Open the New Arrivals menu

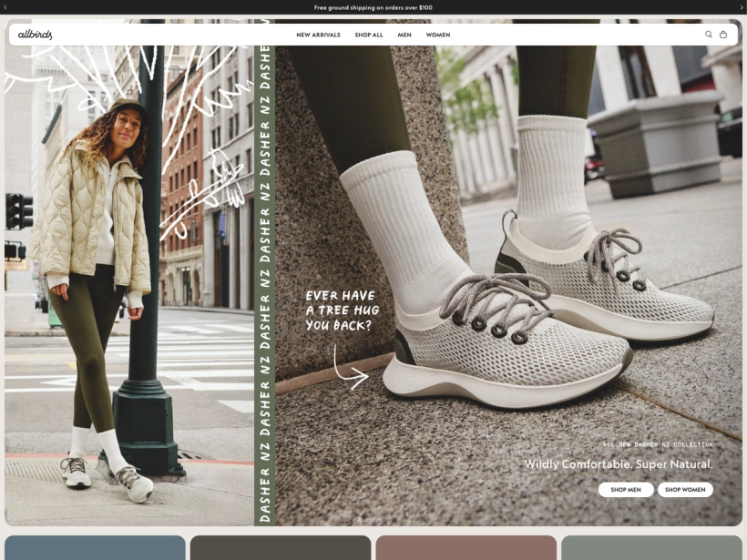point(318,35)
